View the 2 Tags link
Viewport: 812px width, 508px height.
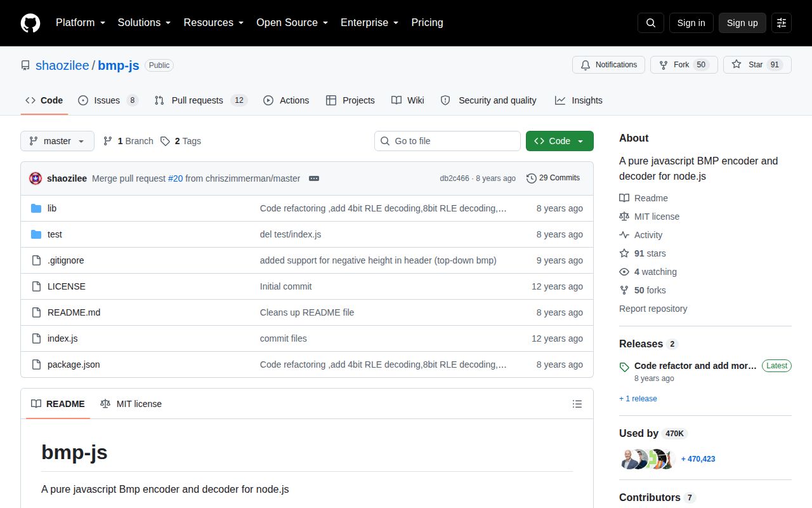point(181,141)
